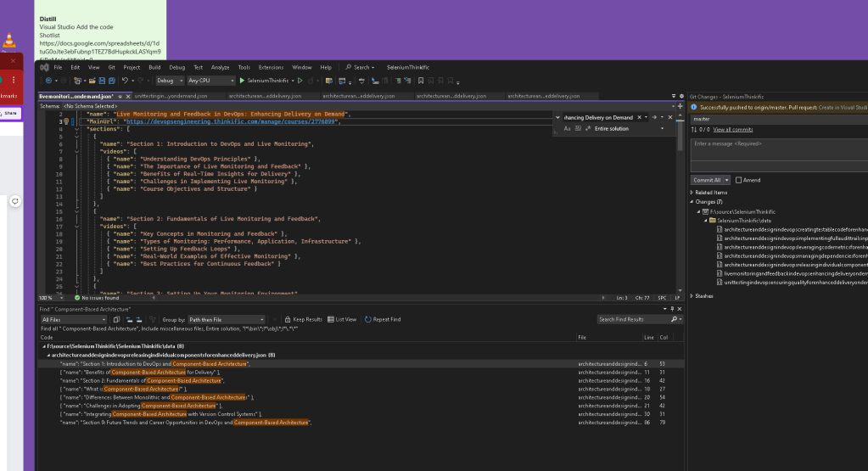Screen dimensions: 868x471
Task: Expand the Stashes section
Action: (x=692, y=296)
